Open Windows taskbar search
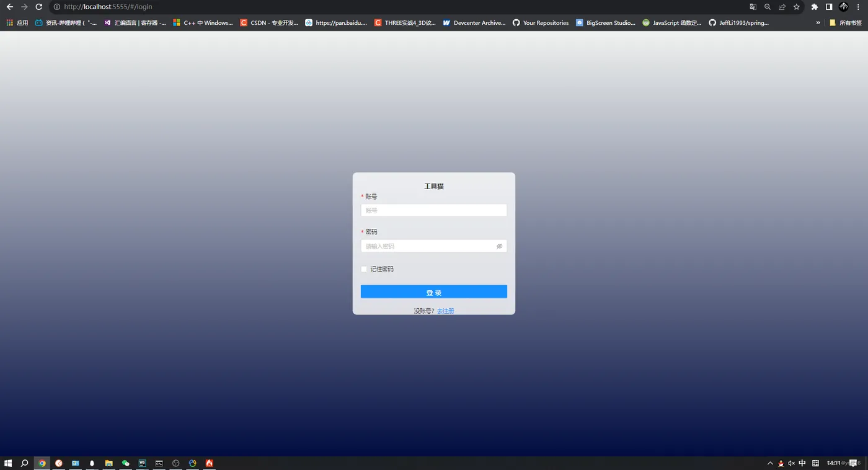The height and width of the screenshot is (470, 868). (x=25, y=463)
